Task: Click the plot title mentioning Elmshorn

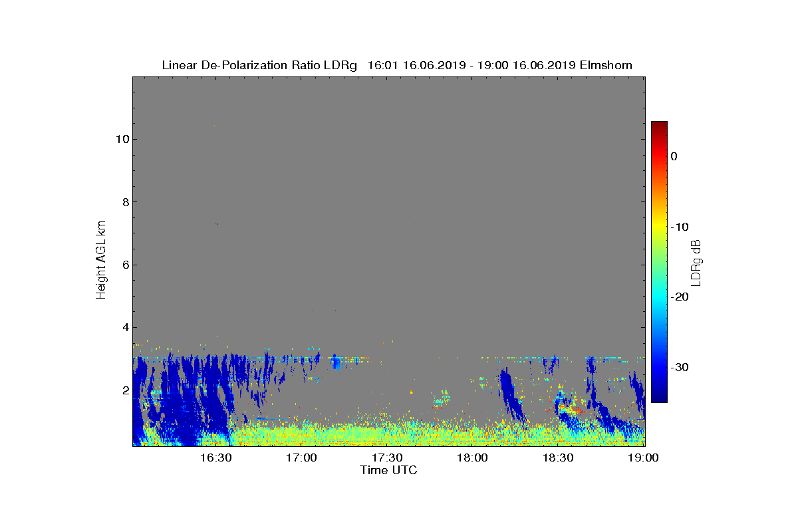Action: (397, 65)
